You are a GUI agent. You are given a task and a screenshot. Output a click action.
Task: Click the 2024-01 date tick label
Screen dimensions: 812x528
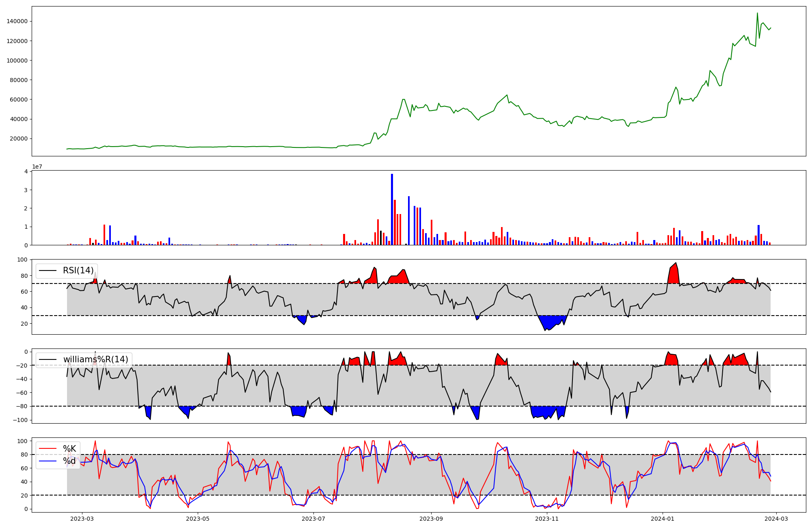[663, 518]
